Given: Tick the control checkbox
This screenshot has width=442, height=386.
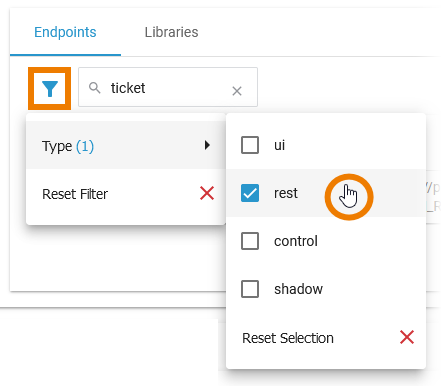Looking at the screenshot, I should (250, 241).
